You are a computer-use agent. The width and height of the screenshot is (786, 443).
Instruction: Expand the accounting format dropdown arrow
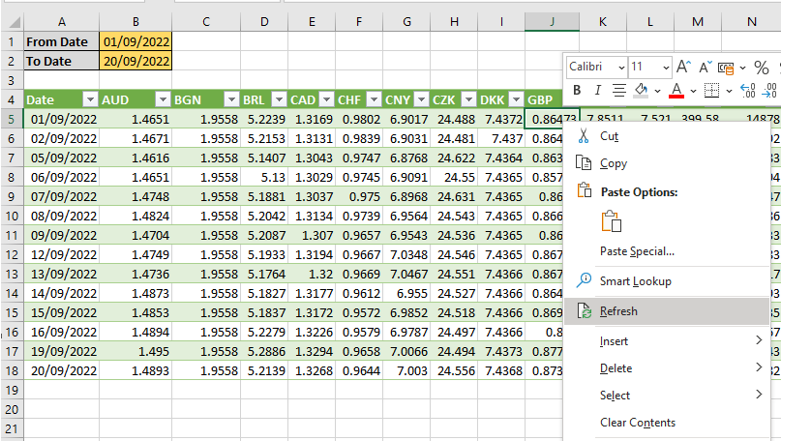pyautogui.click(x=742, y=67)
